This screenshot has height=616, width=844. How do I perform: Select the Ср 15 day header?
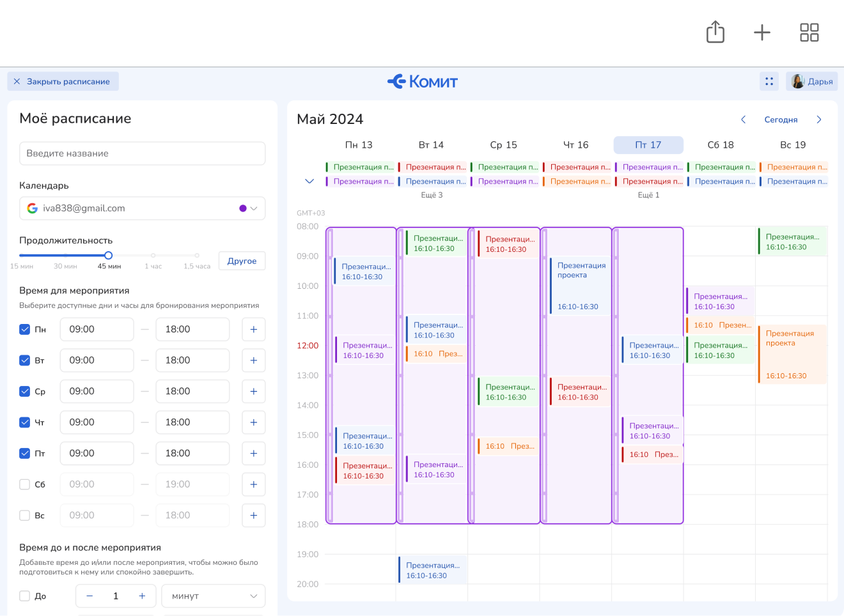point(503,145)
